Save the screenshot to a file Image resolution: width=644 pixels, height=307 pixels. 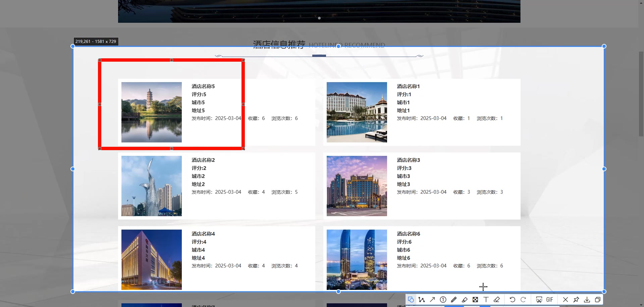[x=587, y=300]
